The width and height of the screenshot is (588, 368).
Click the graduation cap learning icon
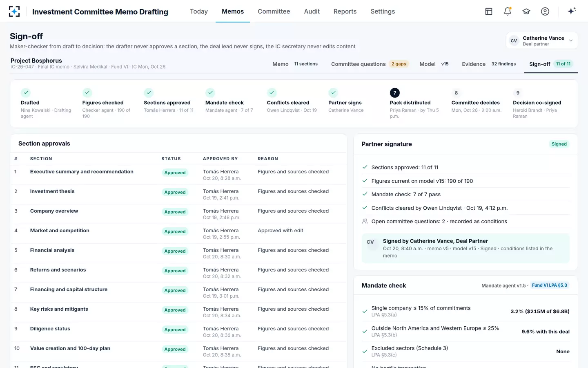point(526,11)
